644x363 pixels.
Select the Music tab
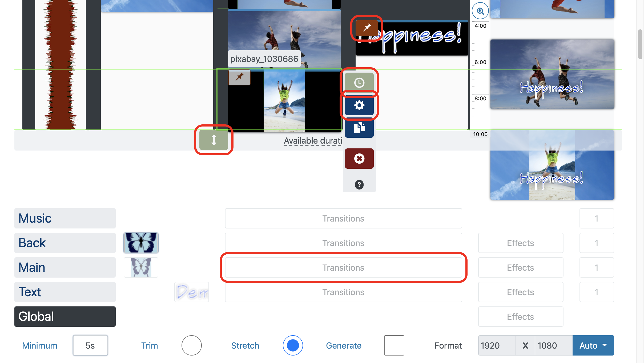click(x=65, y=218)
